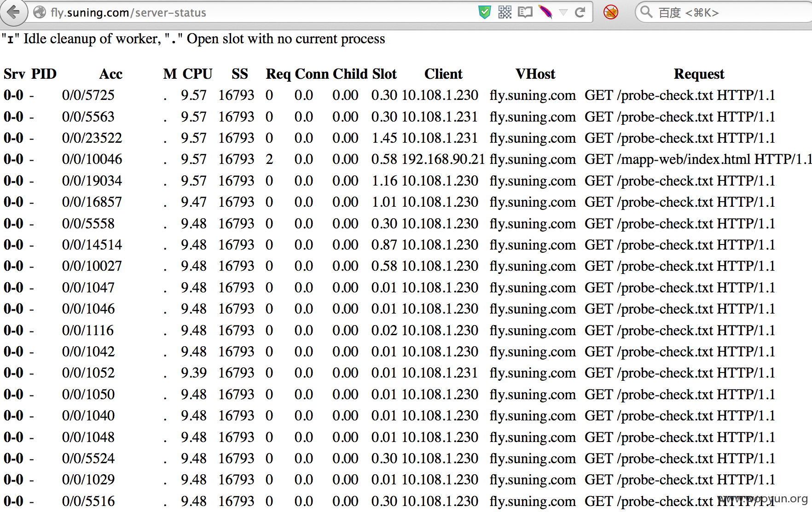Click the PID column header
The height and width of the screenshot is (512, 812).
tap(44, 74)
